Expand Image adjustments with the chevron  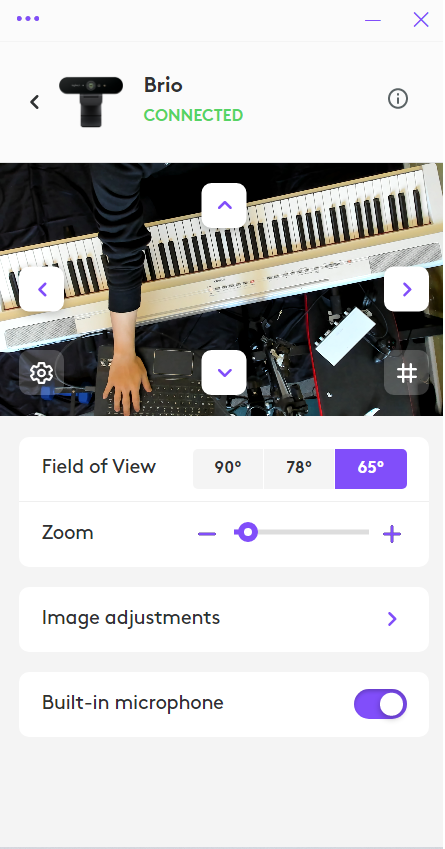pyautogui.click(x=392, y=619)
